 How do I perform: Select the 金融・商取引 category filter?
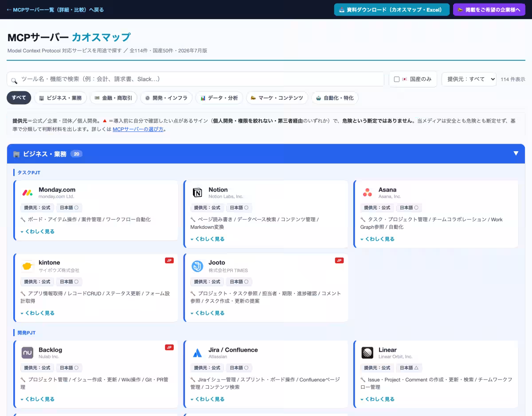pos(113,98)
